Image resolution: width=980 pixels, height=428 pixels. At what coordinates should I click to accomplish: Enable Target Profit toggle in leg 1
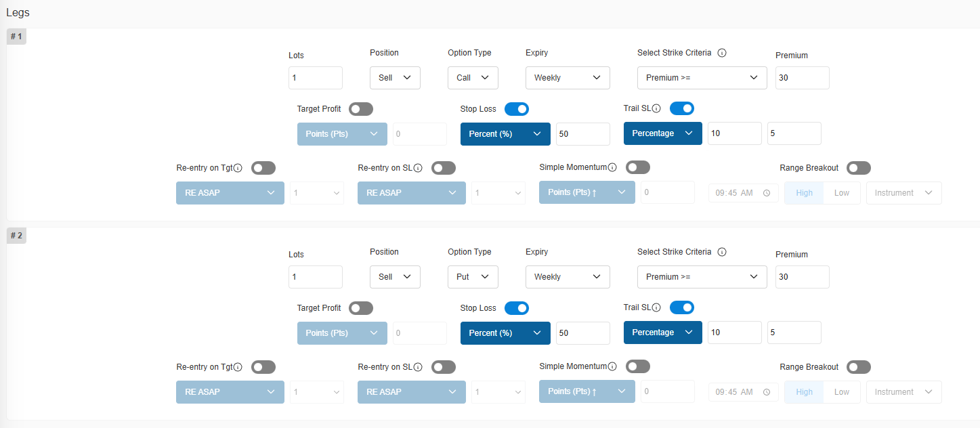361,109
